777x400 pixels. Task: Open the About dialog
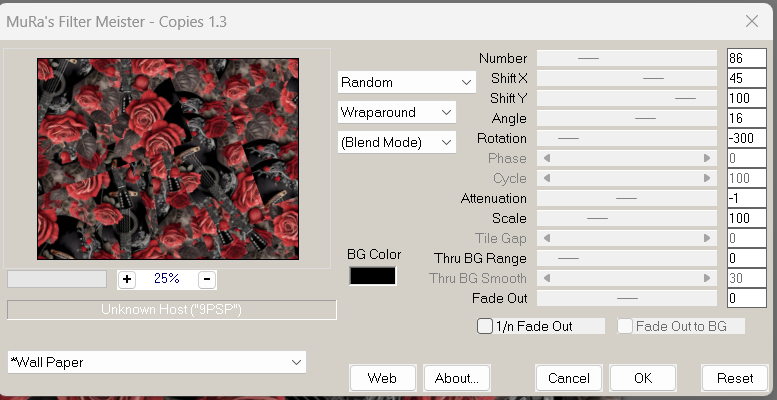point(457,378)
